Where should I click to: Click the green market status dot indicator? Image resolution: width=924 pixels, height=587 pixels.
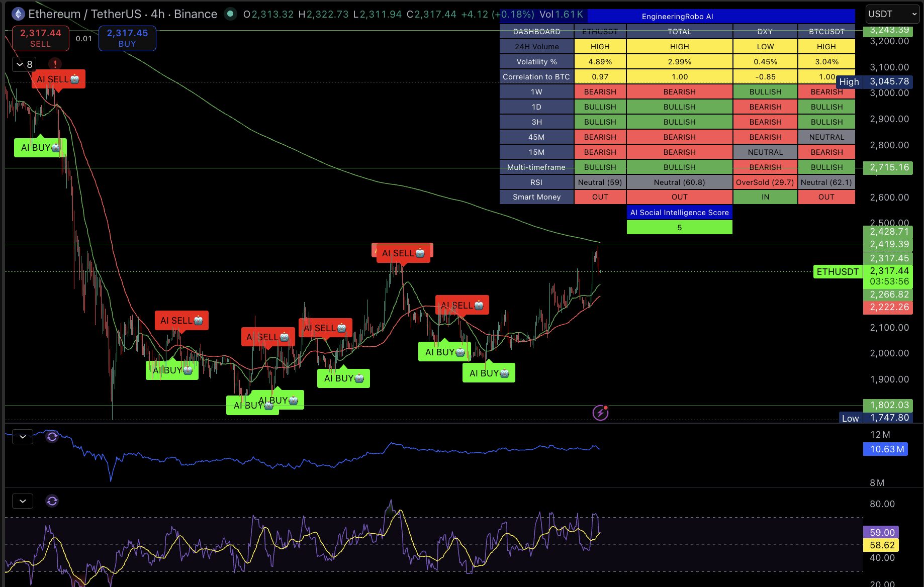tap(231, 15)
